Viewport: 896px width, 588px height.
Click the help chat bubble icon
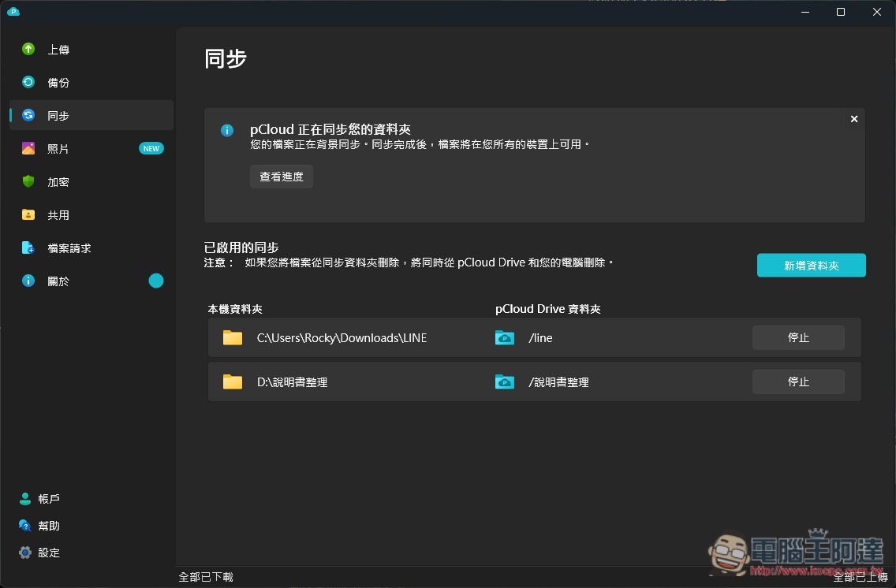click(24, 525)
